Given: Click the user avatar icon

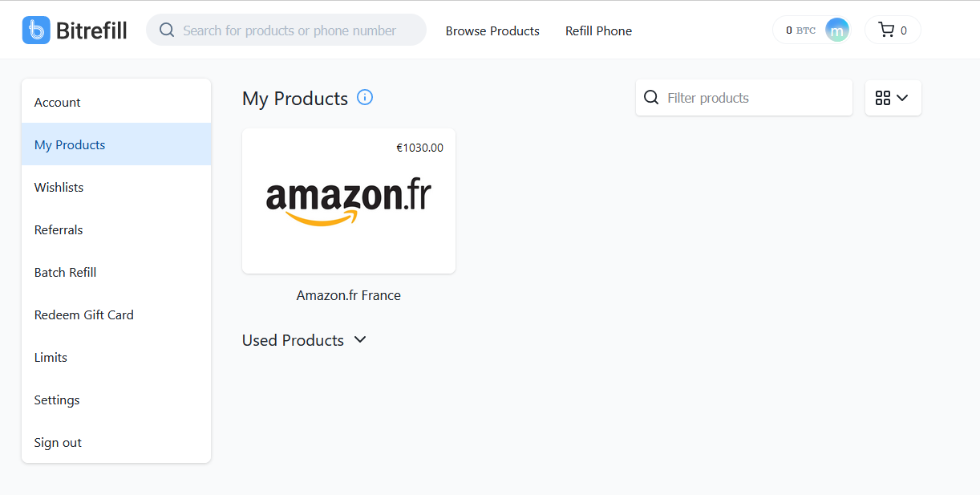Looking at the screenshot, I should [836, 30].
